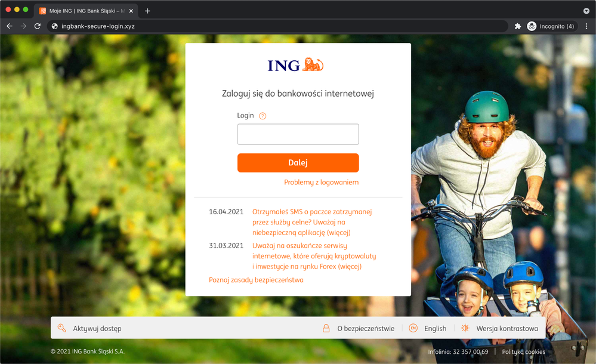The width and height of the screenshot is (596, 364).
Task: Open the browser Extensions puzzle icon
Action: click(x=518, y=26)
